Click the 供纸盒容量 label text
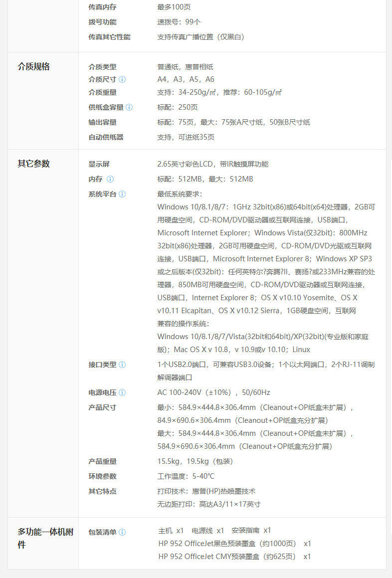This screenshot has height=578, width=392. tap(106, 107)
